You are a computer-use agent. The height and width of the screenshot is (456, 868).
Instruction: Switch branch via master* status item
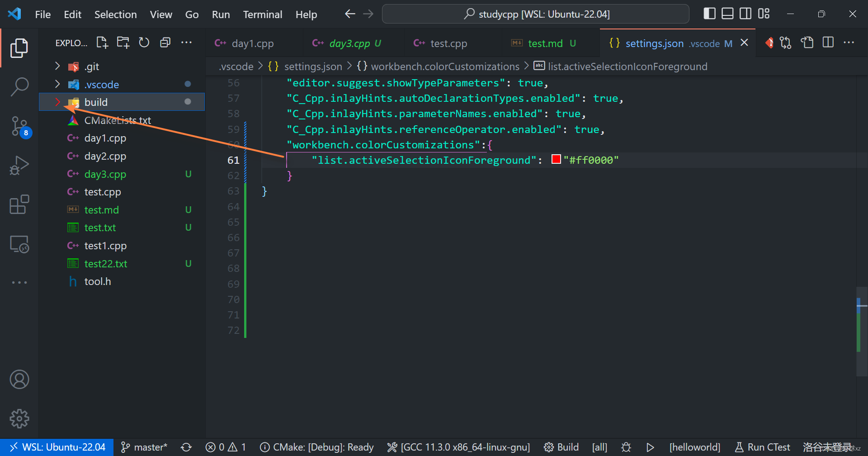(144, 447)
